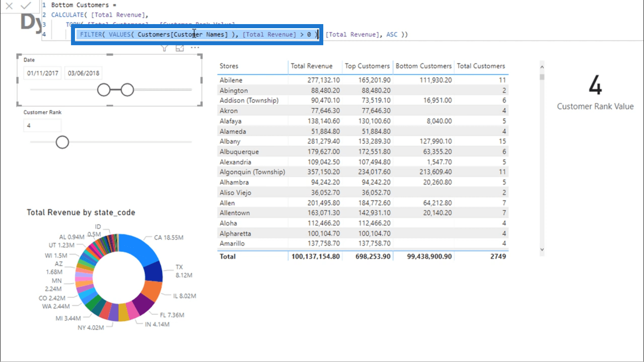Select the Addison (Township) row
This screenshot has width=644, height=362.
[x=362, y=101]
